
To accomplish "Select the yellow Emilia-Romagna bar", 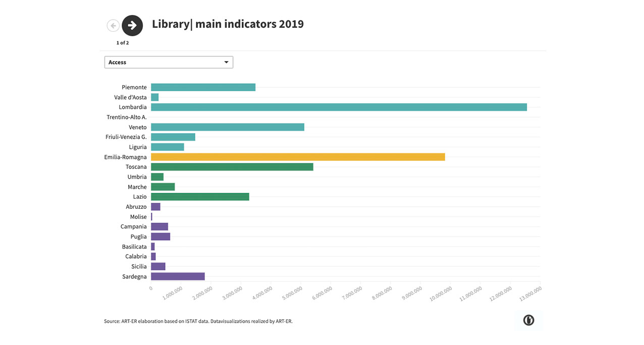I will [298, 157].
